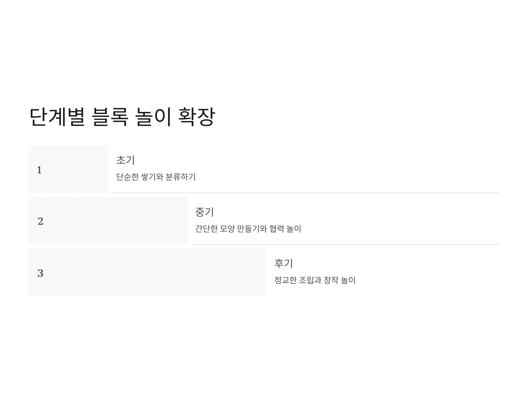This screenshot has height=399, width=532.
Task: Click the 후기 stage heading
Action: 284,263
